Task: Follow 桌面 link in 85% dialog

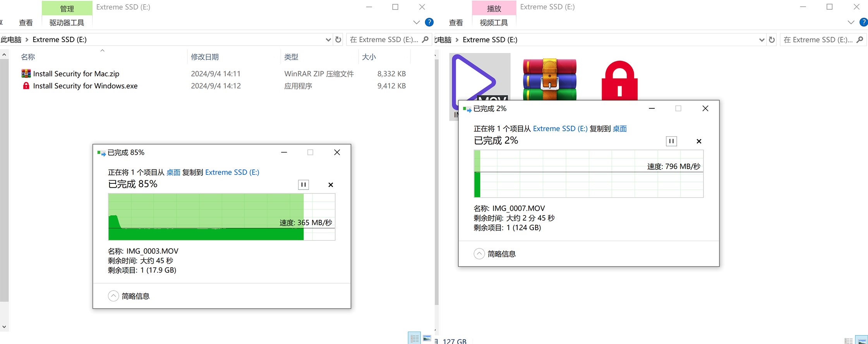Action: point(173,172)
